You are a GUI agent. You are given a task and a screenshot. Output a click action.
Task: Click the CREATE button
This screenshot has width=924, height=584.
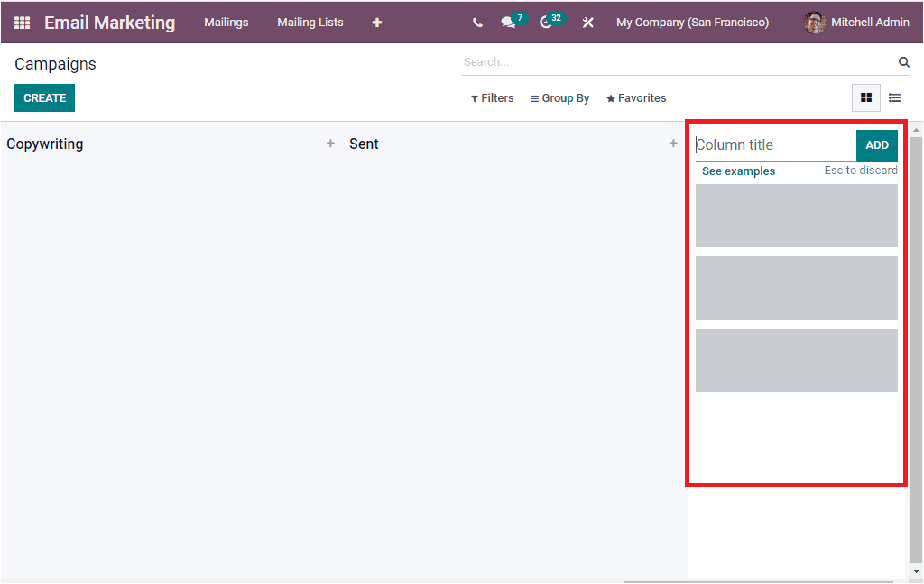point(44,97)
